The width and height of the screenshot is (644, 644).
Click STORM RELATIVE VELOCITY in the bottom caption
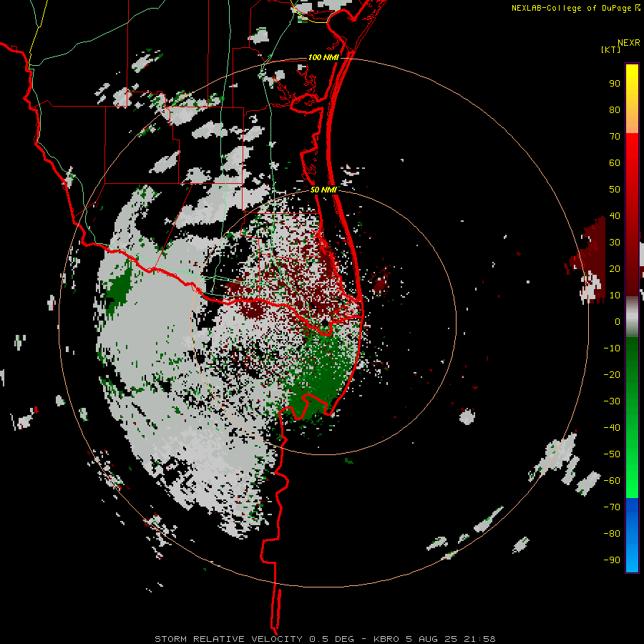click(228, 639)
